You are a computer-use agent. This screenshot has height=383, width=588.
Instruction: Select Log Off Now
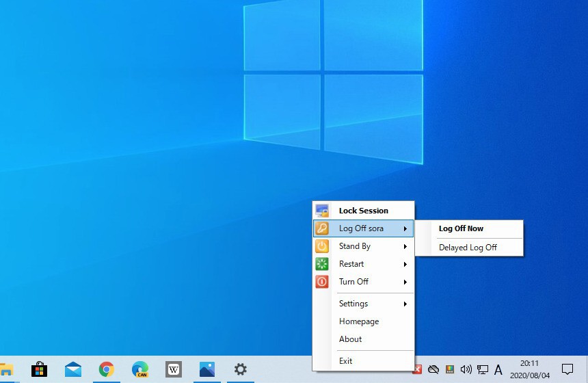click(x=461, y=229)
